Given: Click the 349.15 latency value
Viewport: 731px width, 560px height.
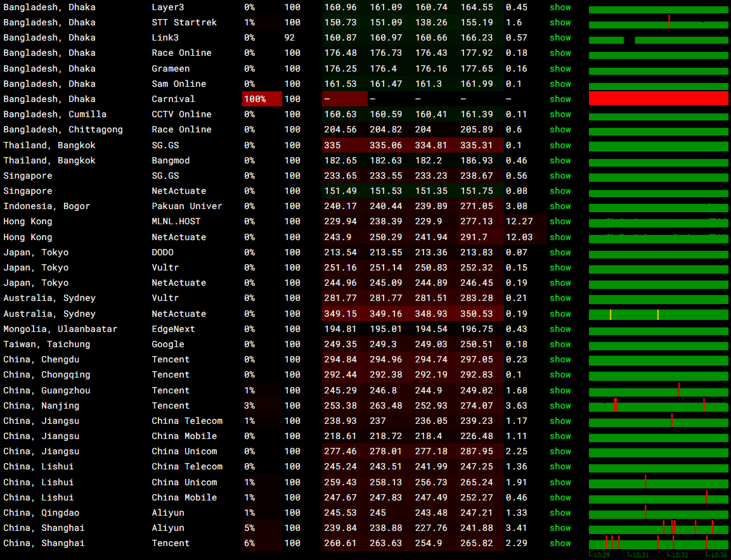Looking at the screenshot, I should [x=340, y=314].
